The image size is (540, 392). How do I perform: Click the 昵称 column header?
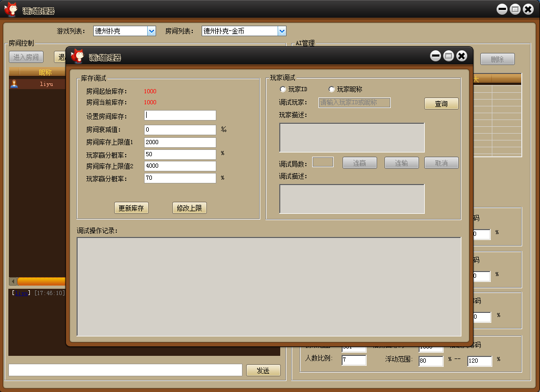(x=45, y=72)
